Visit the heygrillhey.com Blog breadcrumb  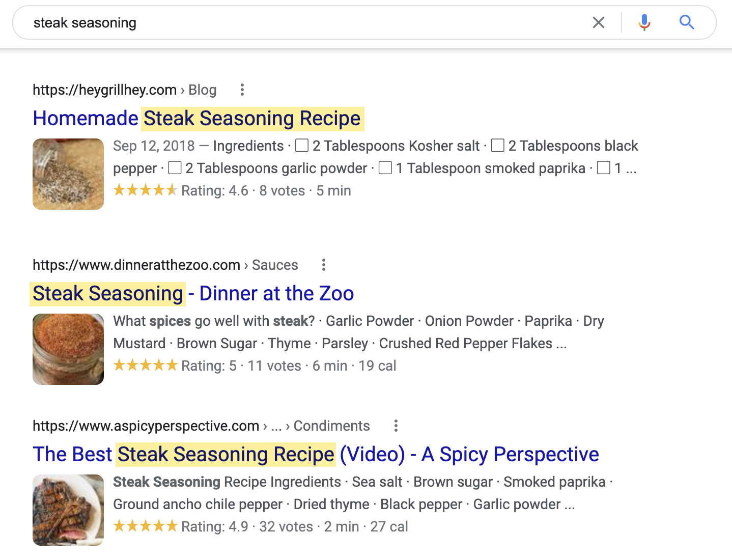(202, 90)
